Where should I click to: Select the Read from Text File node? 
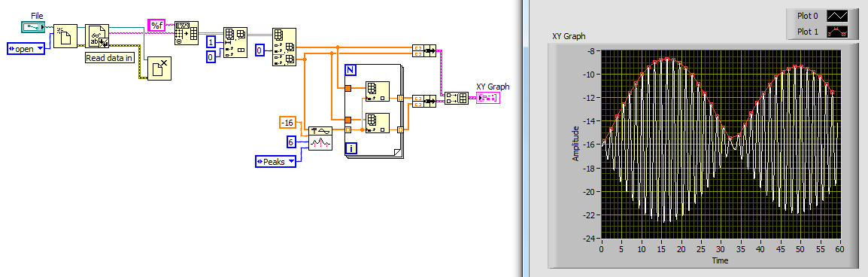(97, 37)
